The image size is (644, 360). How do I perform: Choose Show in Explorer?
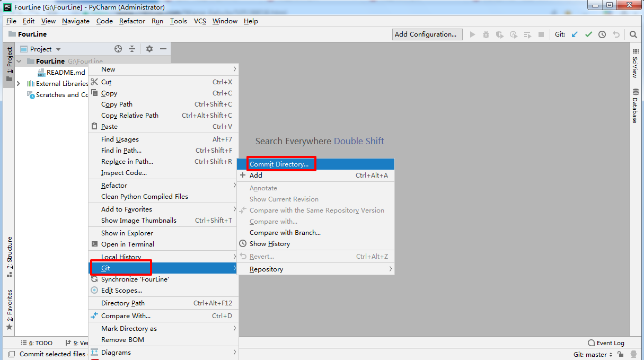pos(163,233)
